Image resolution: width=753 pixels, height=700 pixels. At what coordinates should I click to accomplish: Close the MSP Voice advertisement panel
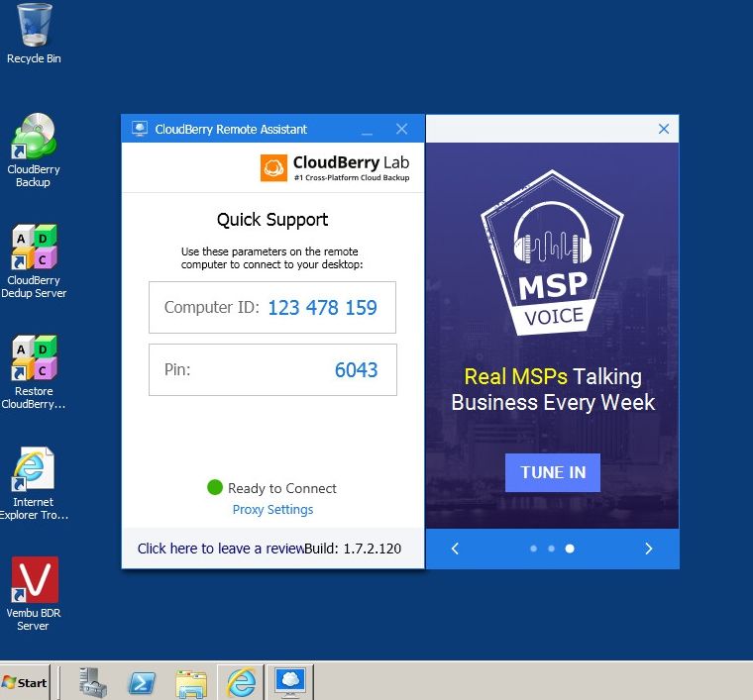664,129
